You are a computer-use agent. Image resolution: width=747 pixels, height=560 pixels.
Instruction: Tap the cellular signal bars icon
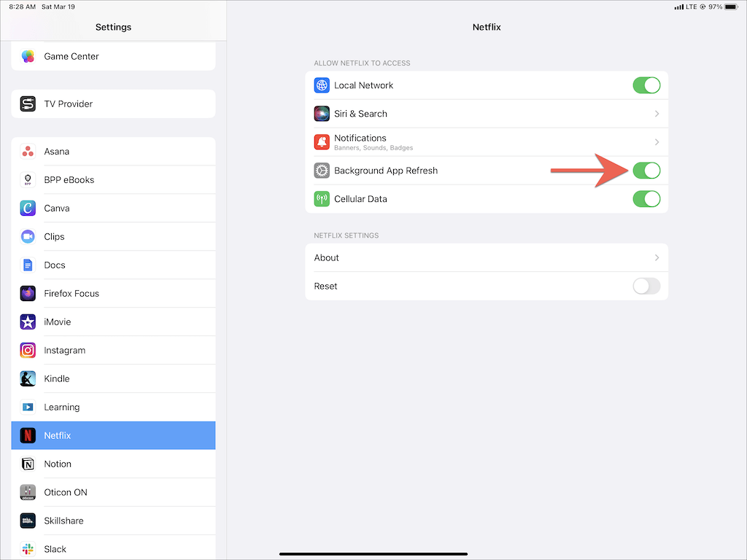[x=679, y=7]
